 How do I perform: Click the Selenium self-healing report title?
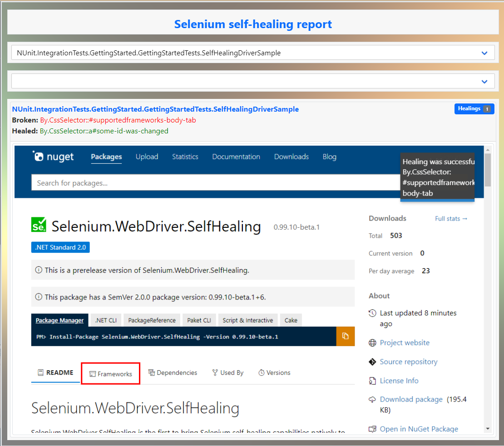click(253, 24)
